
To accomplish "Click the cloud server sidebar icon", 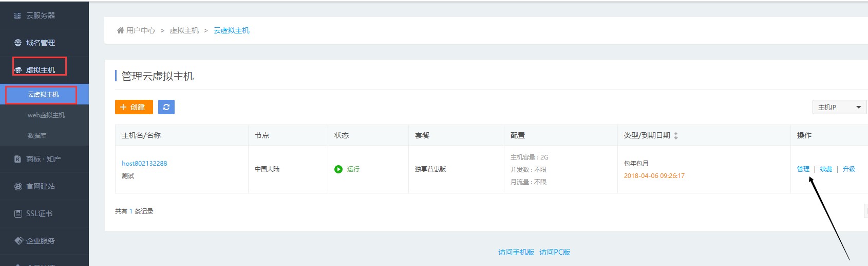I will 18,16.
